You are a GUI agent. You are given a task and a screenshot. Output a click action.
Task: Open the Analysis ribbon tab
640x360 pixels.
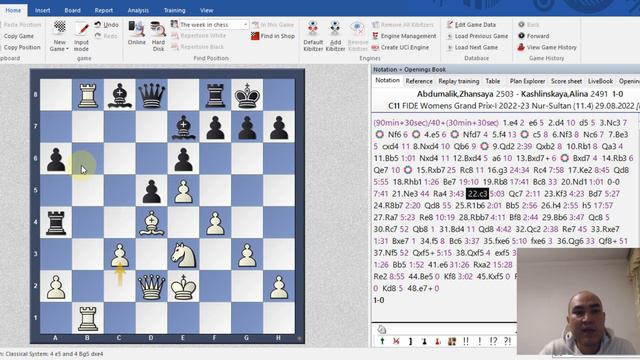tap(138, 10)
